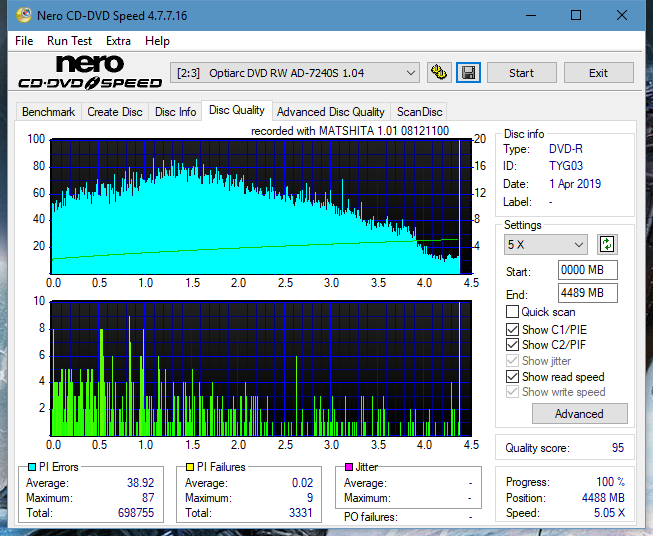The image size is (653, 536).
Task: Switch to the ScanDisc tab
Action: click(x=419, y=112)
